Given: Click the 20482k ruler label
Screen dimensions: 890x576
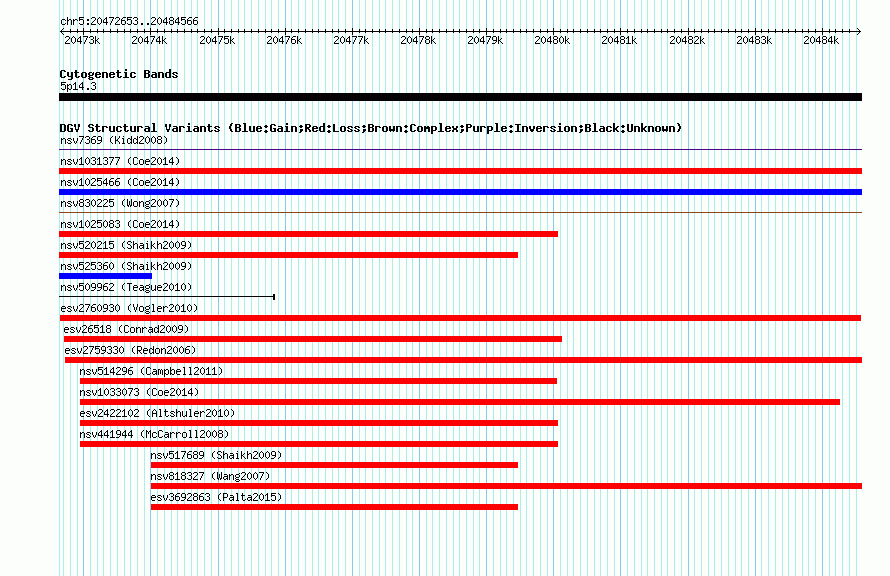Looking at the screenshot, I should (687, 40).
